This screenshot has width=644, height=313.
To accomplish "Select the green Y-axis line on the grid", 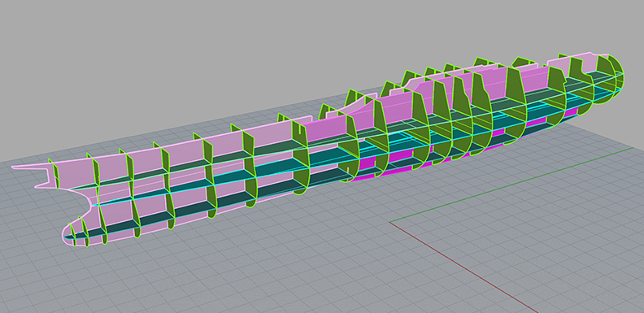I will coord(511,185).
